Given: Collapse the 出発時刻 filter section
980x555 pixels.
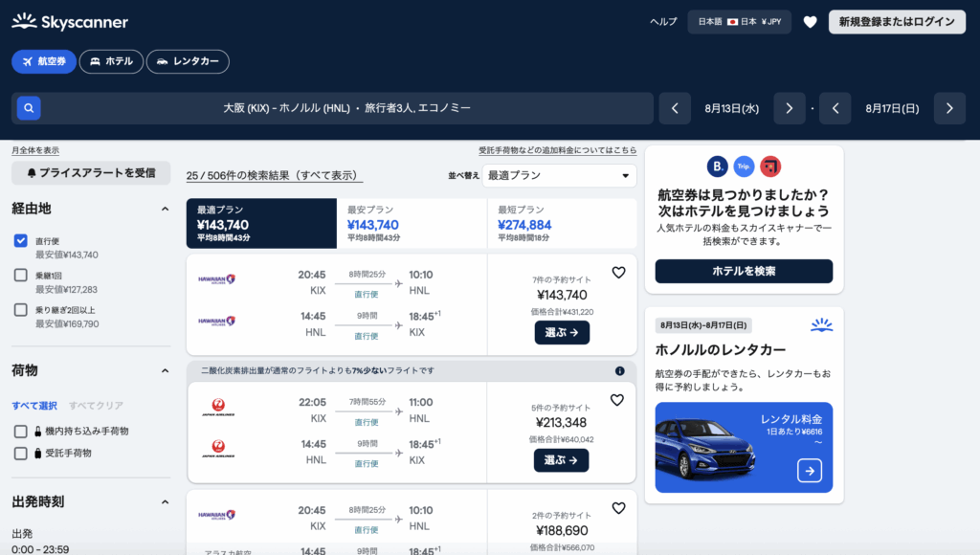Looking at the screenshot, I should 165,501.
